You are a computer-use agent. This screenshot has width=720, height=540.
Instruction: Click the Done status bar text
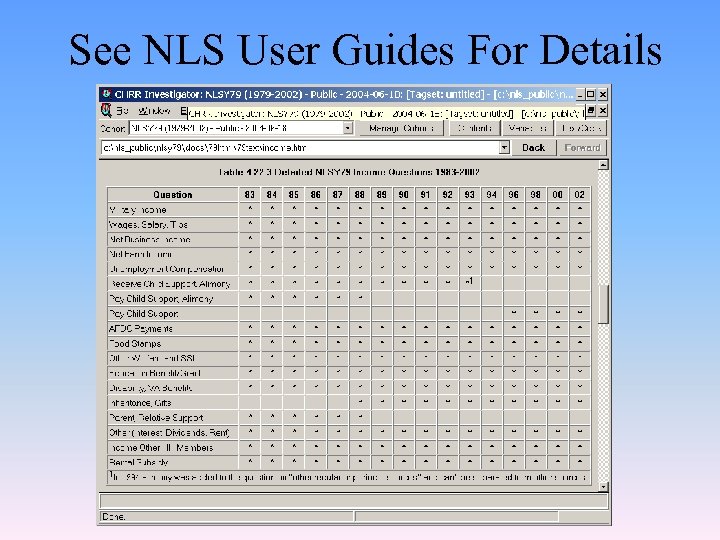[113, 517]
